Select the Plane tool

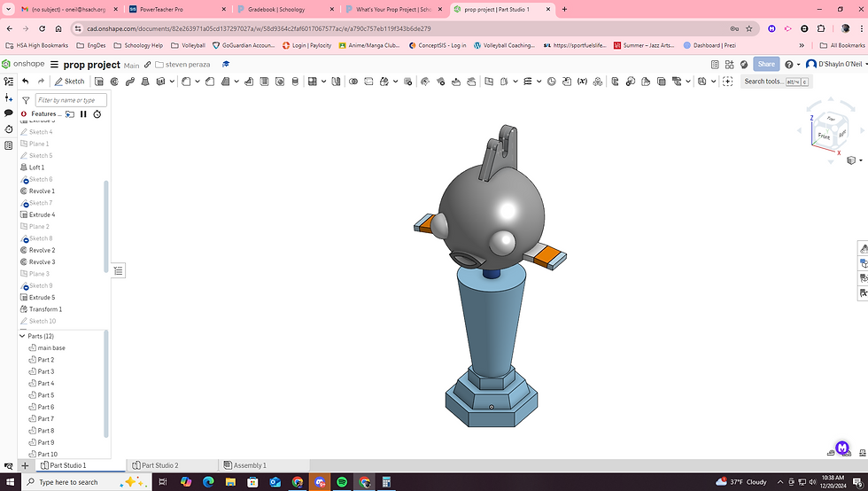click(489, 82)
